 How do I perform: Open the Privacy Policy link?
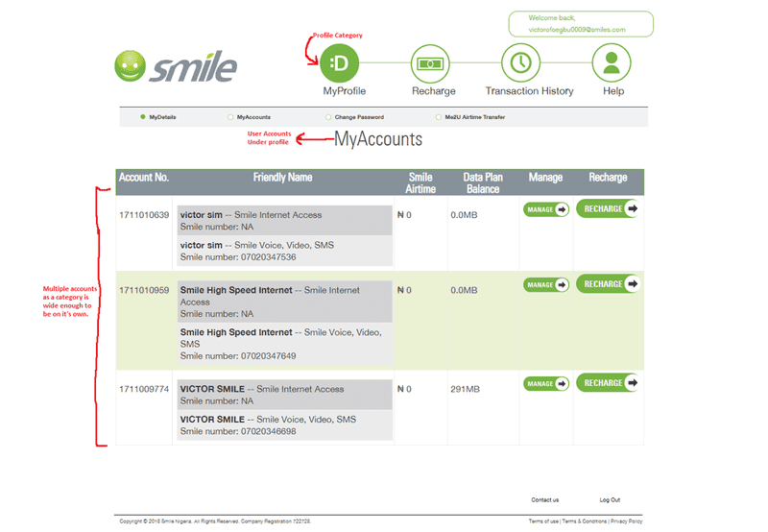point(627,521)
